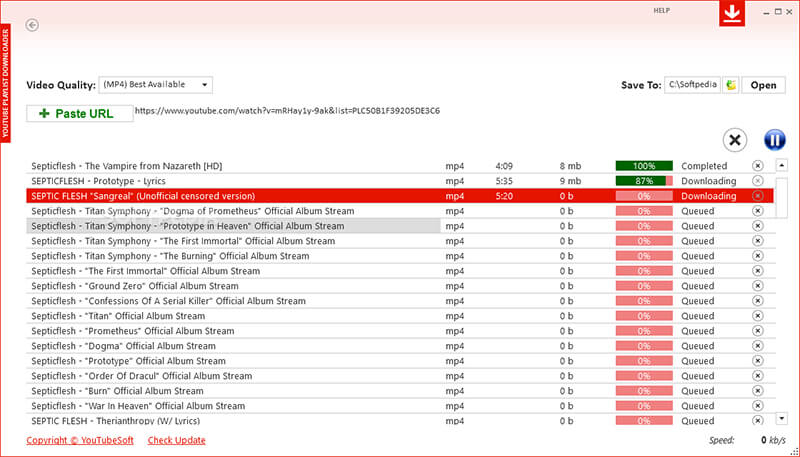This screenshot has height=457, width=800.
Task: Remove queued "Prototype" Official Album Stream item
Action: [x=758, y=361]
